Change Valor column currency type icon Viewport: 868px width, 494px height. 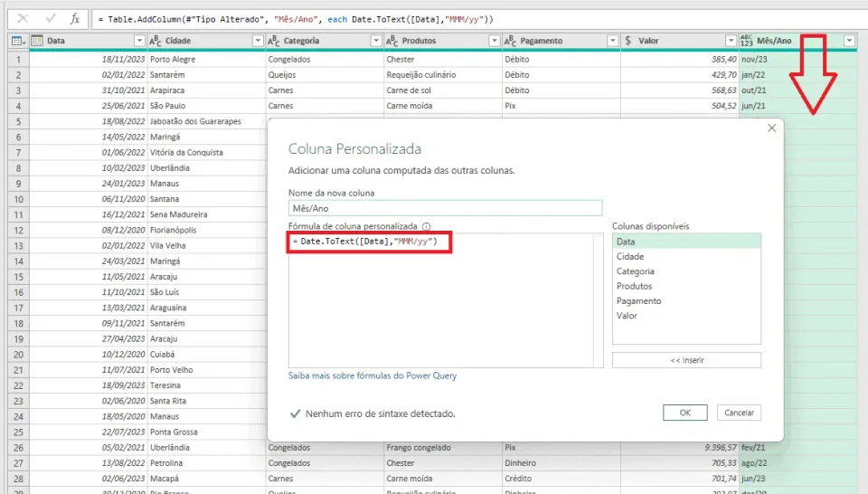click(628, 41)
